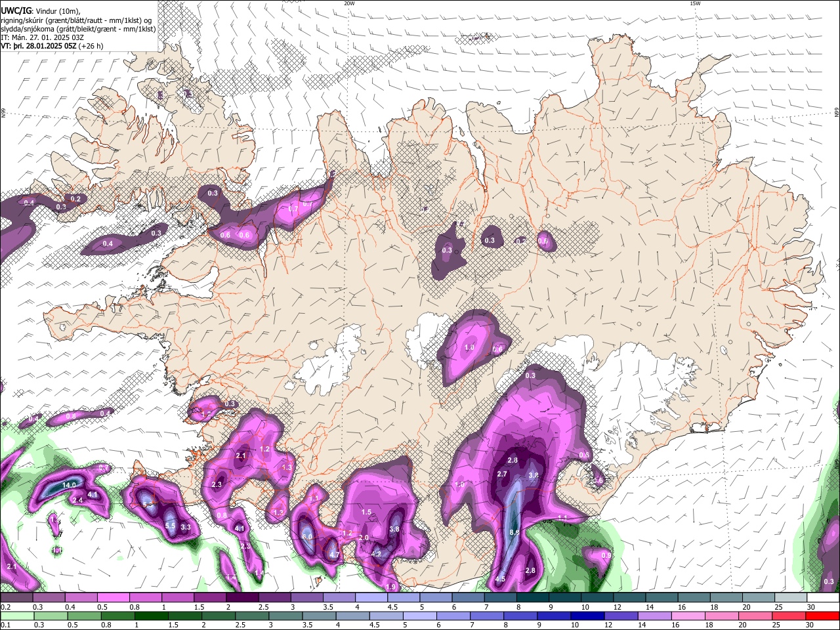This screenshot has height=630, width=840.
Task: Click the 7 label in the lower legend row
Action: pos(471,625)
